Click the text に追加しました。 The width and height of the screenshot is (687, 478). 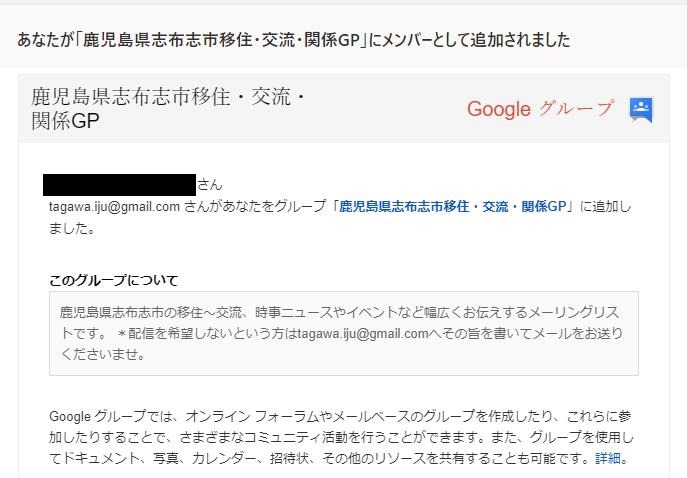click(340, 217)
